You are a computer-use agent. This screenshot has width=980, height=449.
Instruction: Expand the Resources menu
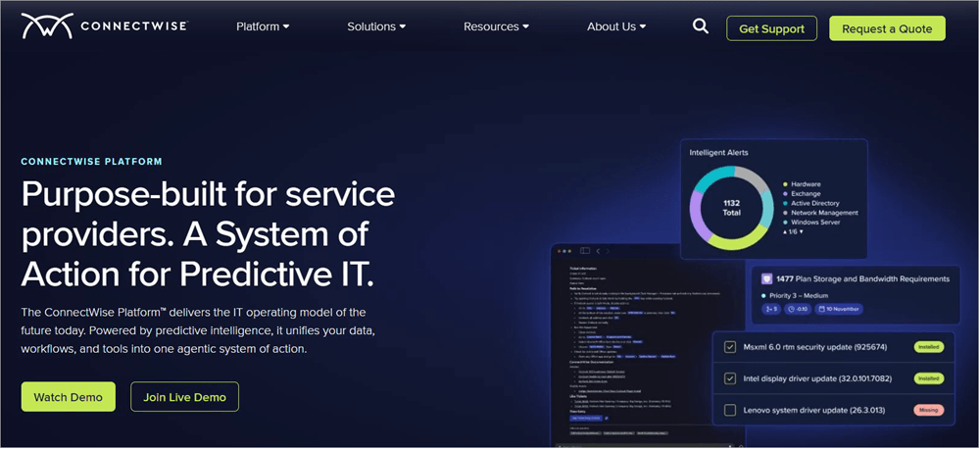(496, 26)
